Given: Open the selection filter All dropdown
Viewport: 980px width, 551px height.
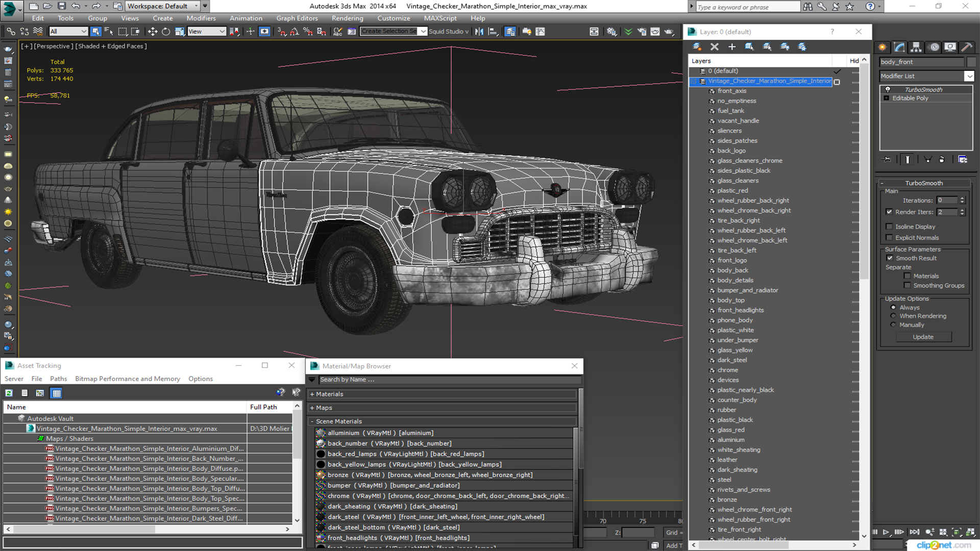Looking at the screenshot, I should (68, 32).
